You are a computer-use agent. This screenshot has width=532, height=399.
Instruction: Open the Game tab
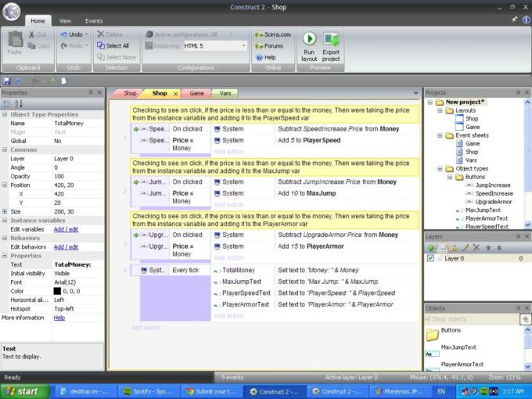pos(197,93)
